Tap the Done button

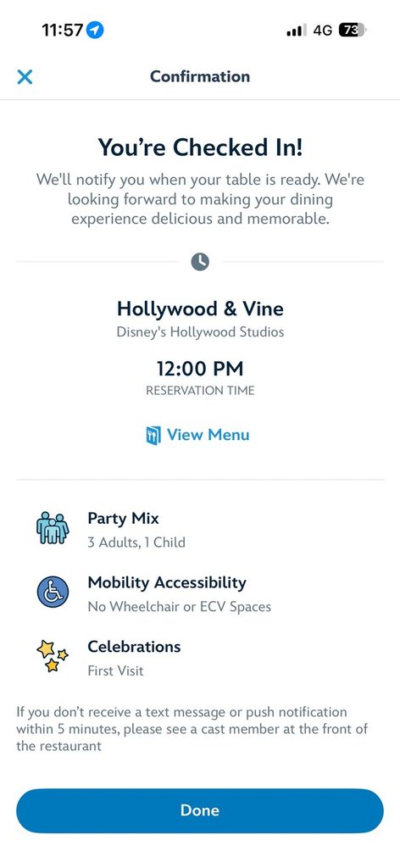point(200,810)
